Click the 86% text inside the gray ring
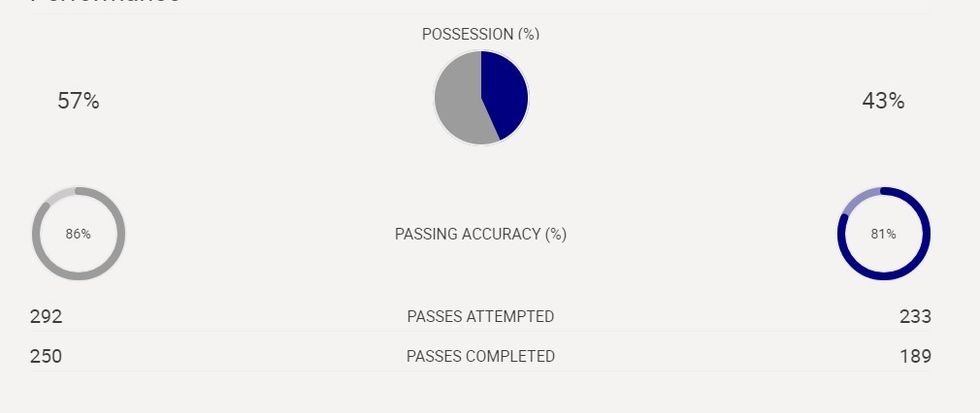Screen dimensions: 980x413 [x=78, y=234]
